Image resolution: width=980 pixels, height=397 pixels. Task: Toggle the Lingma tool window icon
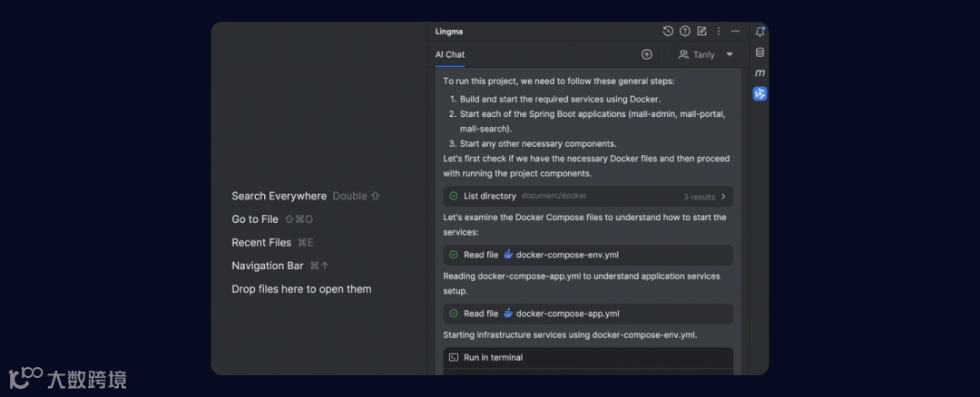coord(759,93)
